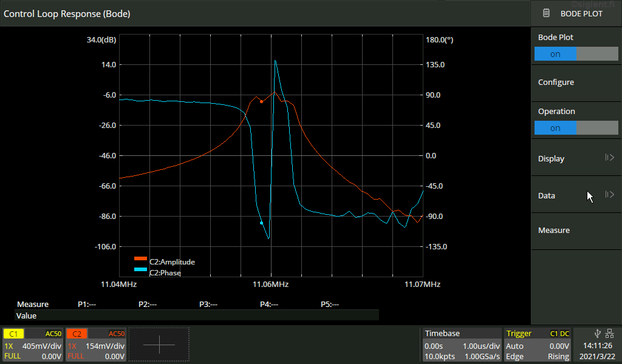Screen dimensions: 622x364
Task: Click the USB status icon
Action: (x=598, y=333)
